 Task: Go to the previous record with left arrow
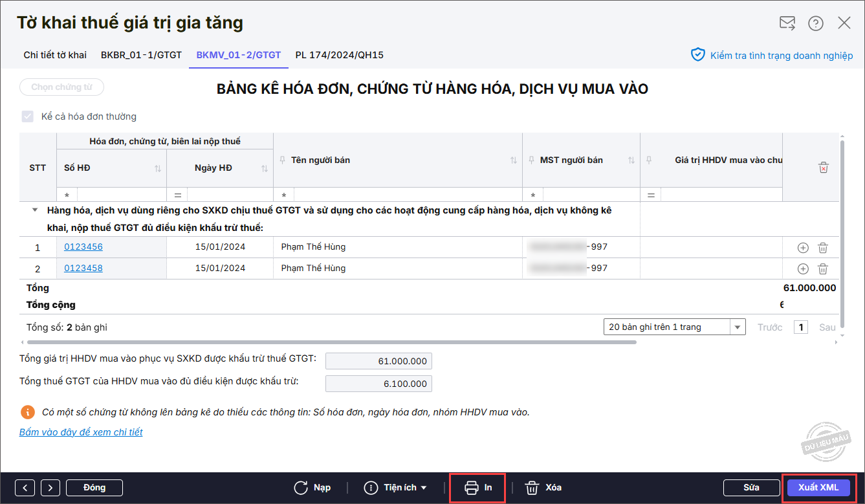coord(25,488)
